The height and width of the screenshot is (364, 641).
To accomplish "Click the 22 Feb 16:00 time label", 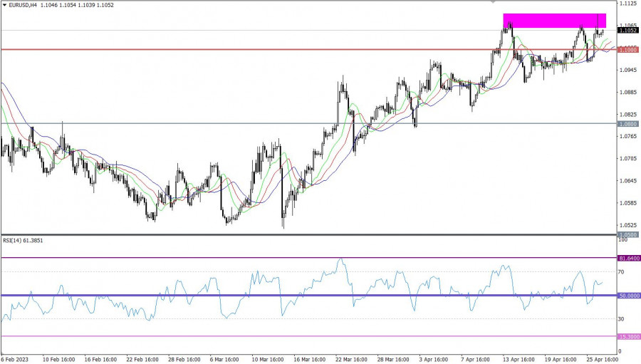I will point(142,360).
